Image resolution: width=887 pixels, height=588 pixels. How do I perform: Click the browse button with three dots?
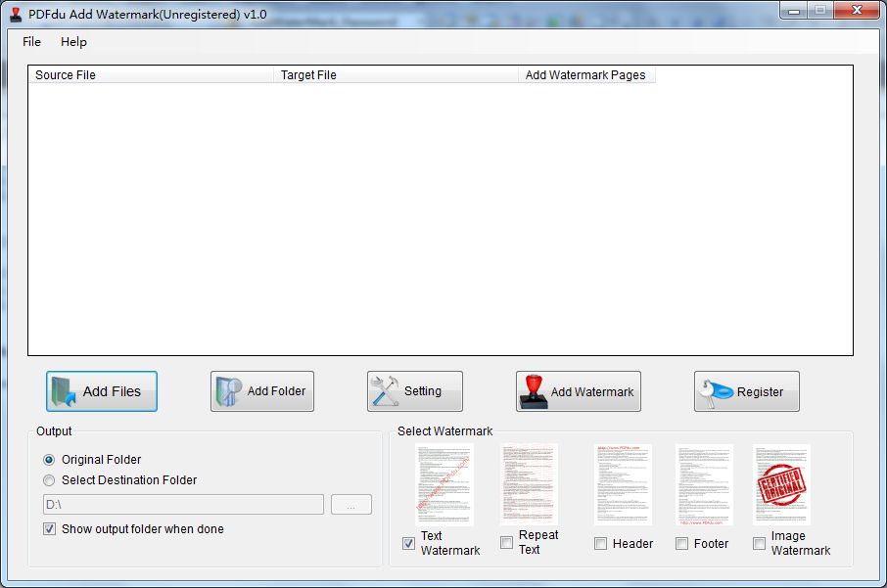(351, 504)
